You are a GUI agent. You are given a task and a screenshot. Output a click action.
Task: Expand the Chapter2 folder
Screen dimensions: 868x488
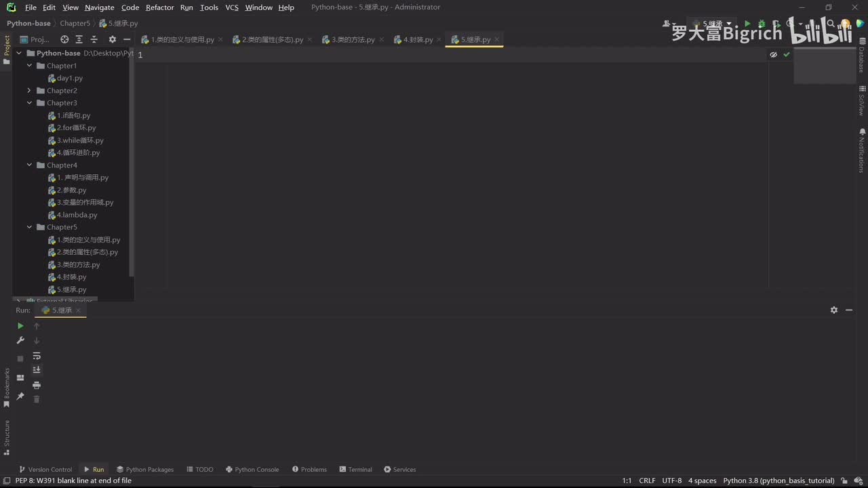pyautogui.click(x=29, y=90)
